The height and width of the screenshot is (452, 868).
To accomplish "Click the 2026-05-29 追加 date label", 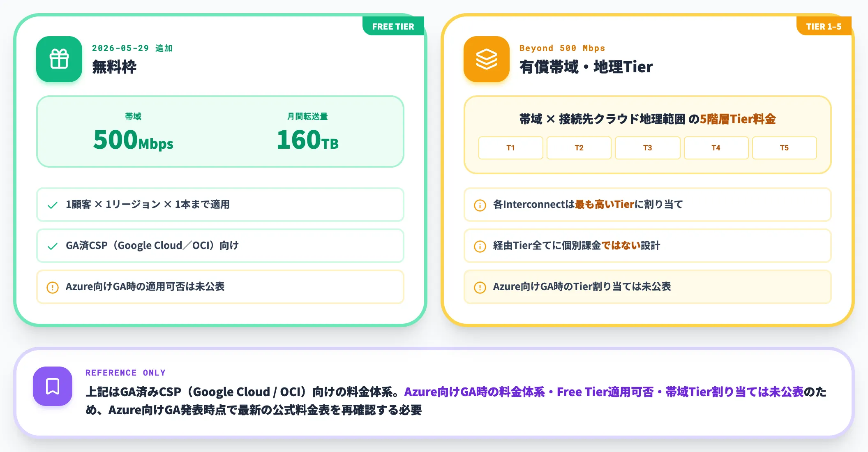I will click(132, 48).
